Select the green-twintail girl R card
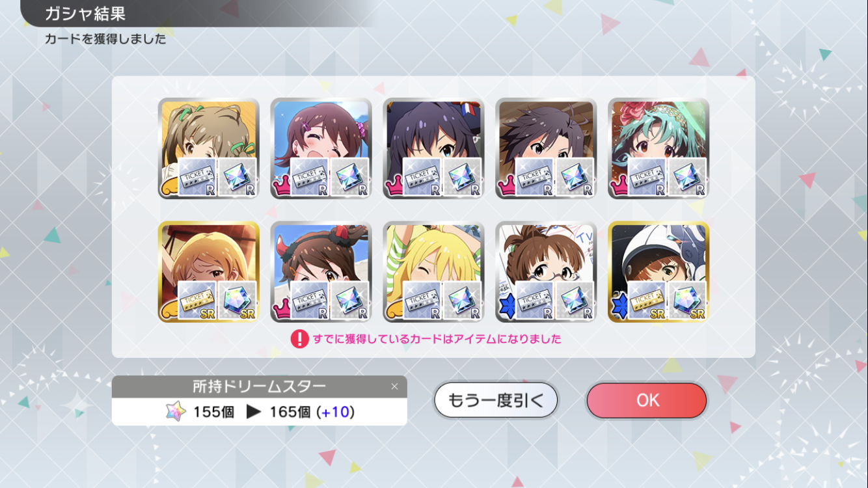The image size is (868, 488). [209, 148]
